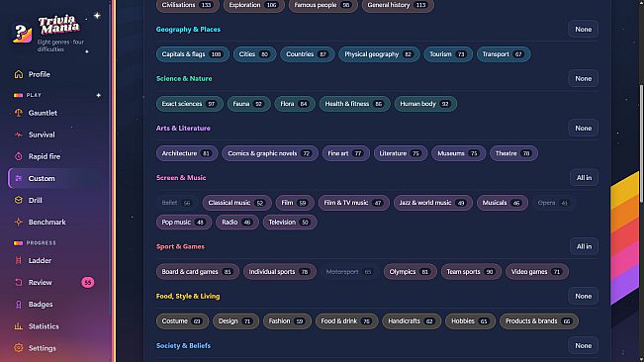The height and width of the screenshot is (362, 644).
Task: Toggle the Olympics chip
Action: coord(410,272)
